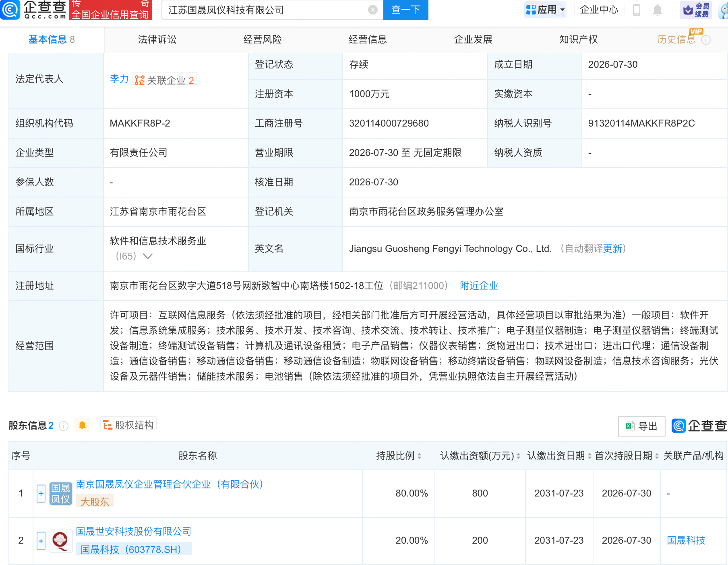The width and height of the screenshot is (728, 565).
Task: Click the 存续 registration status value
Action: [x=359, y=64]
